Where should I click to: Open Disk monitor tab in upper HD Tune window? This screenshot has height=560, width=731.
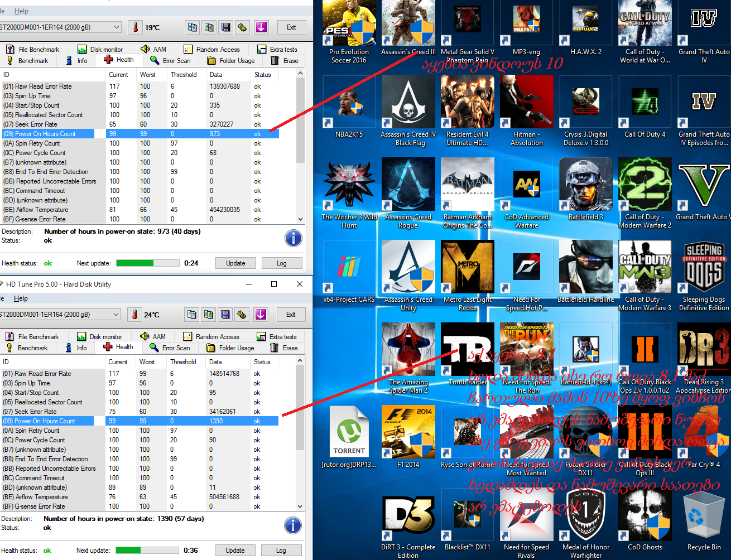[100, 49]
